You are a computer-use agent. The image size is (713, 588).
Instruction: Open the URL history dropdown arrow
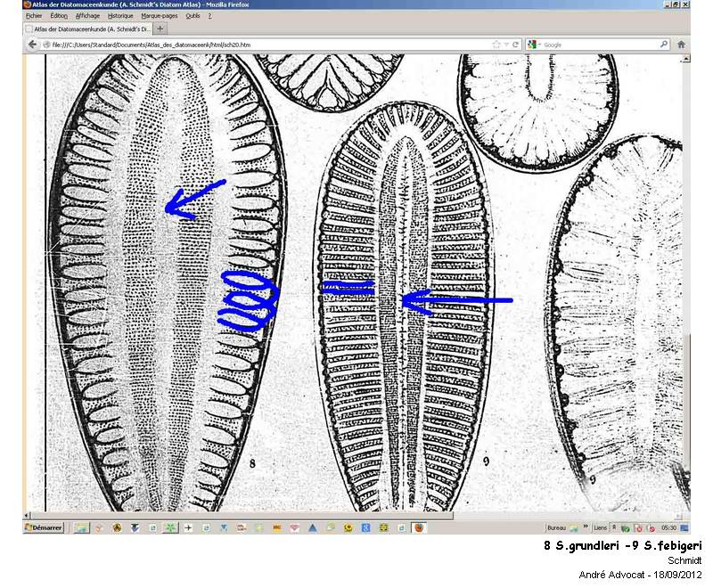pyautogui.click(x=505, y=44)
